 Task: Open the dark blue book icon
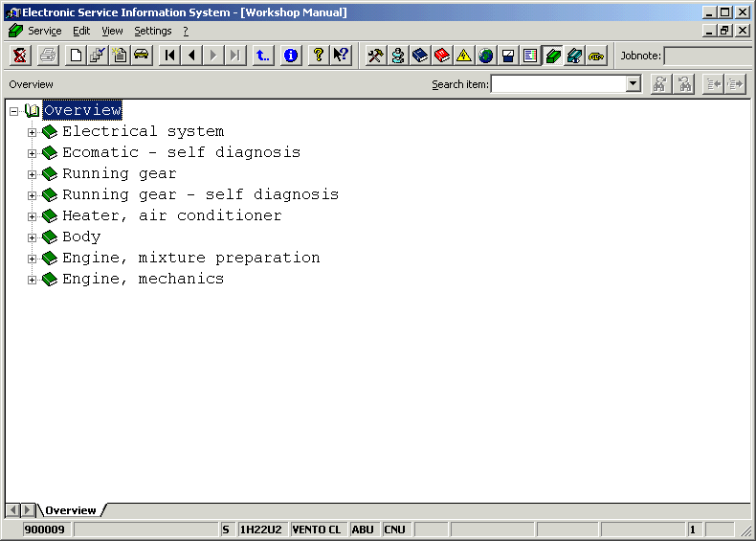pos(420,56)
